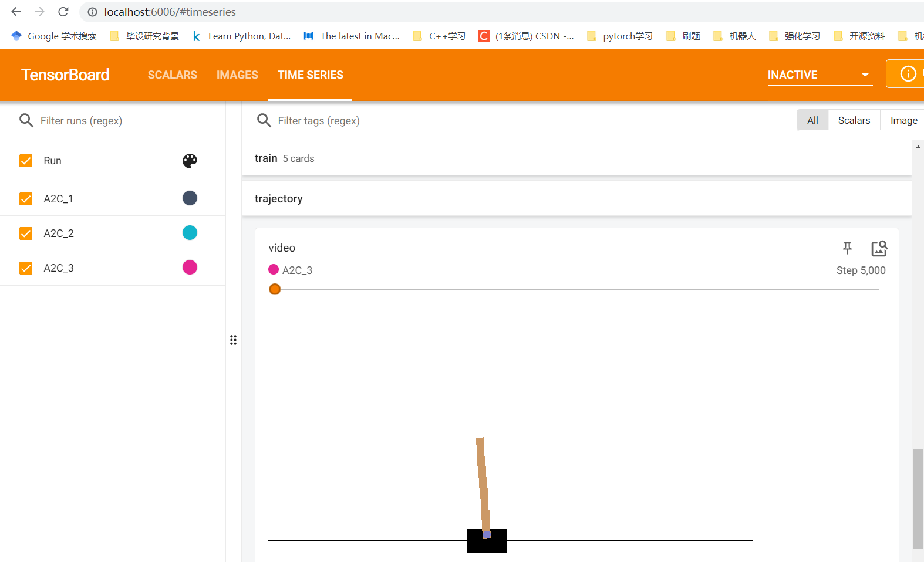This screenshot has width=924, height=562.
Task: Click the browser forward arrow
Action: [x=39, y=12]
